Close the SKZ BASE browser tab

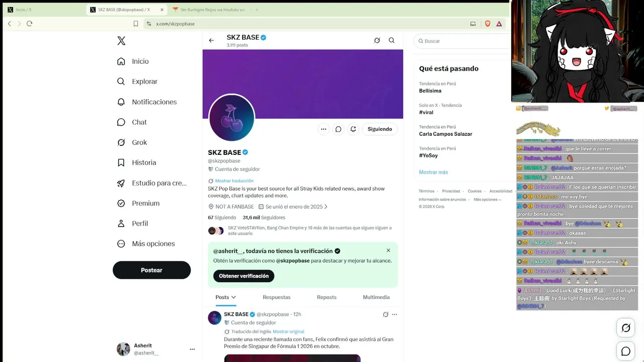pyautogui.click(x=161, y=10)
